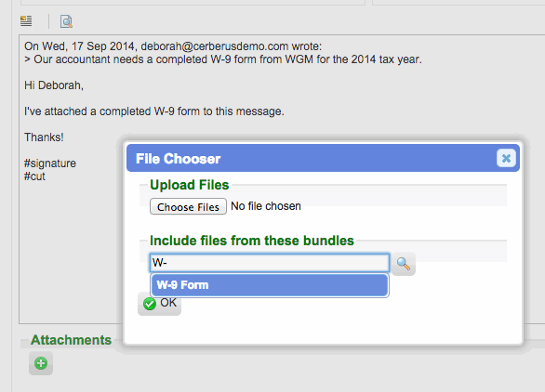Close the File Chooser dialog

point(506,158)
